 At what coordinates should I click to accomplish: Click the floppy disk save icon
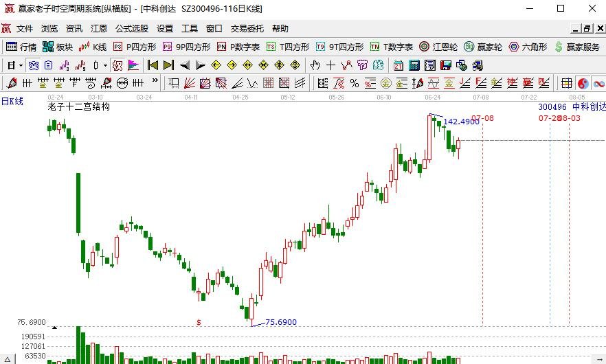[x=446, y=65]
